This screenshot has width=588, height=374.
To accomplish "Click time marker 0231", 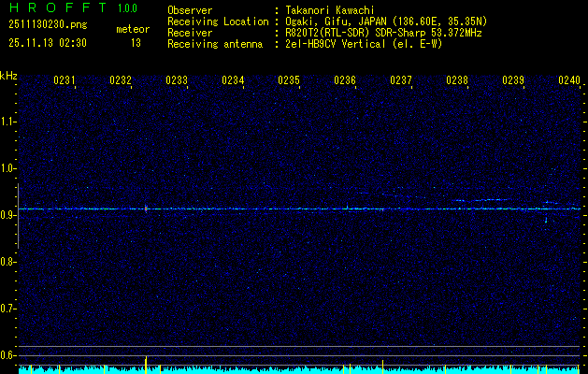I will [65, 79].
